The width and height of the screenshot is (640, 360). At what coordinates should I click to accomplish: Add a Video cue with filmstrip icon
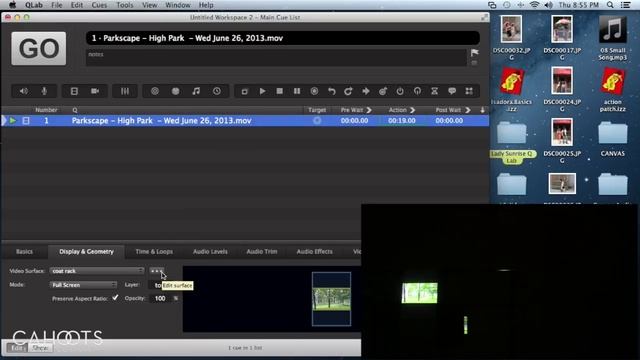(x=74, y=91)
